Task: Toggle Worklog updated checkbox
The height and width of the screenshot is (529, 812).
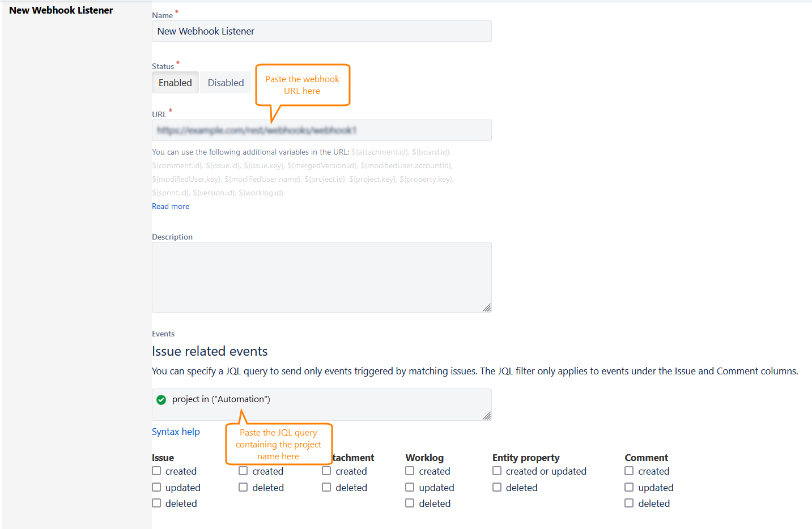Action: [x=410, y=488]
